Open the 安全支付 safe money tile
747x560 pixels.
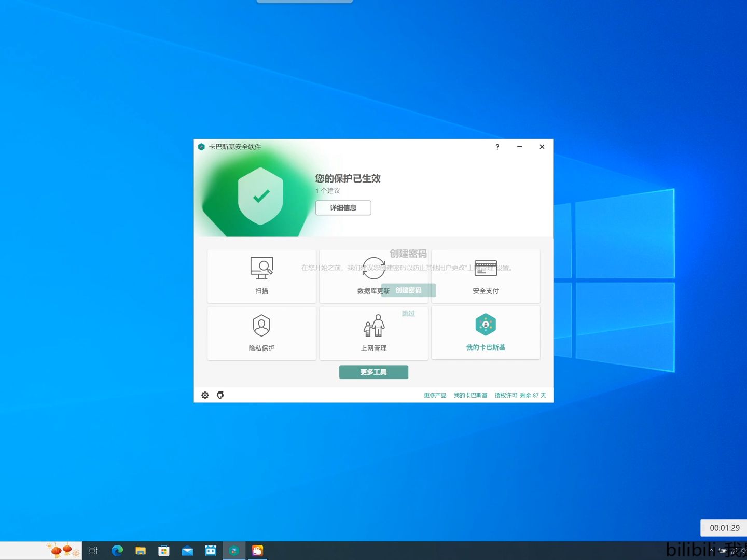[486, 276]
